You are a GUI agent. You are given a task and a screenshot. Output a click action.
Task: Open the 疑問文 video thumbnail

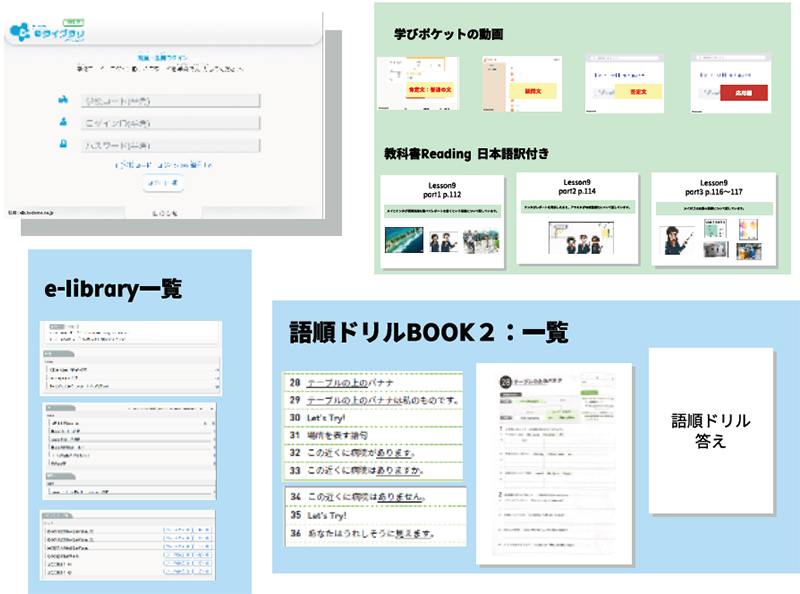521,83
